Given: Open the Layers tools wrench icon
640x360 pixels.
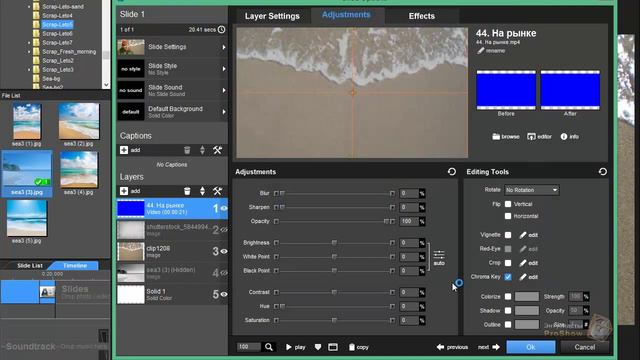Looking at the screenshot, I should [x=217, y=191].
